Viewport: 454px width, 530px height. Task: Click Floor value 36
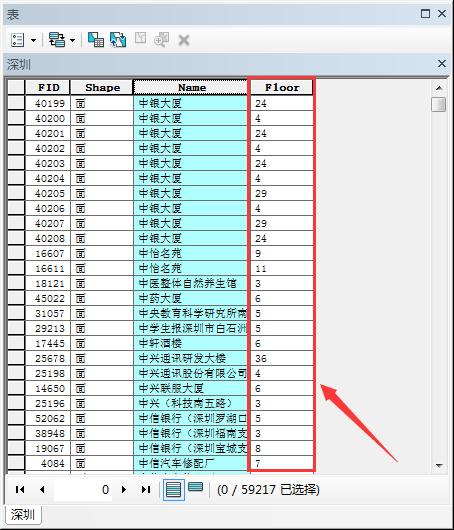coord(282,358)
